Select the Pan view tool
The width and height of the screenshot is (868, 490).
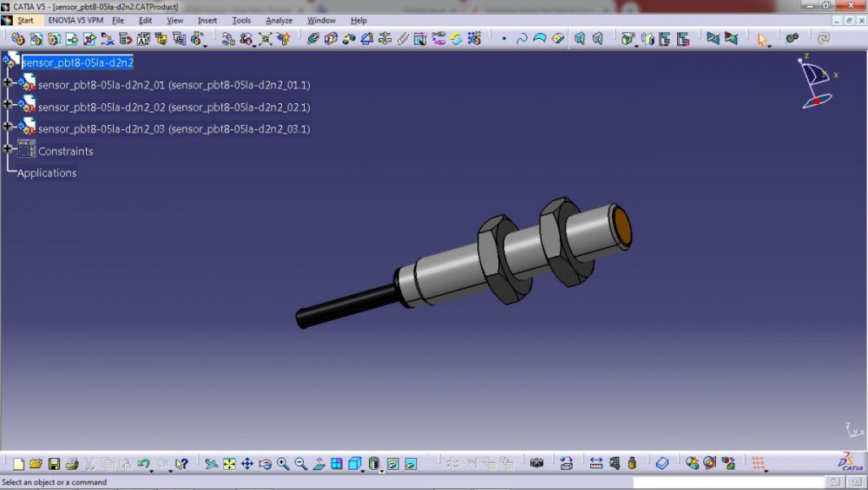click(x=247, y=464)
